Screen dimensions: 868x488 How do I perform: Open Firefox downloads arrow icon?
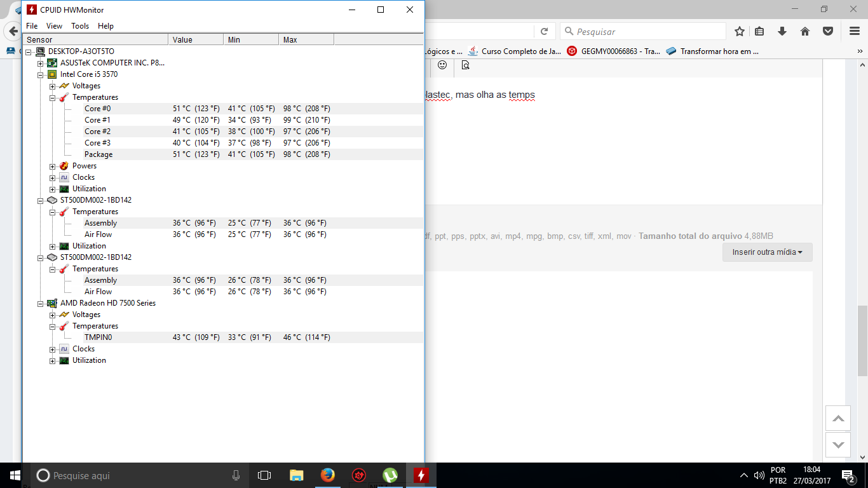pos(782,31)
